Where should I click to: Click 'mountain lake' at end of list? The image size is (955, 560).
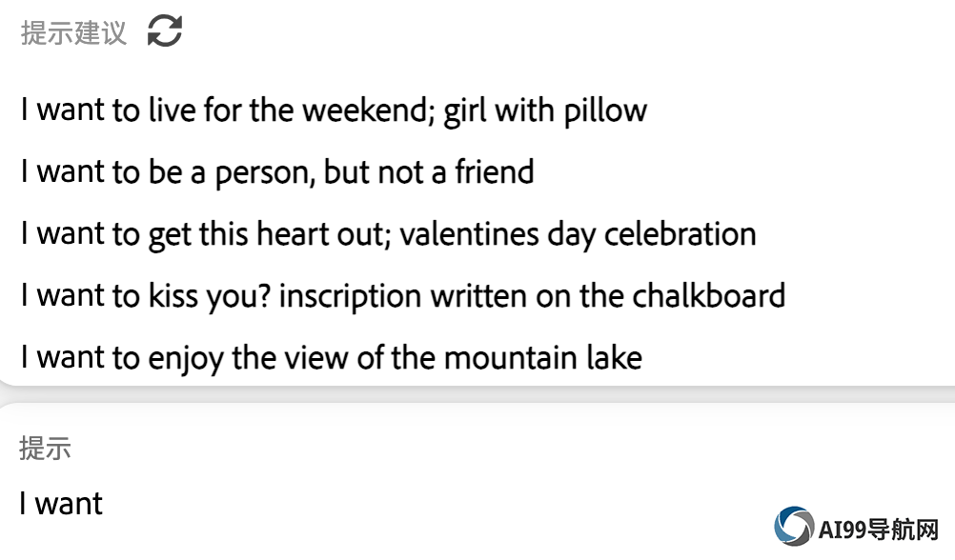[543, 358]
